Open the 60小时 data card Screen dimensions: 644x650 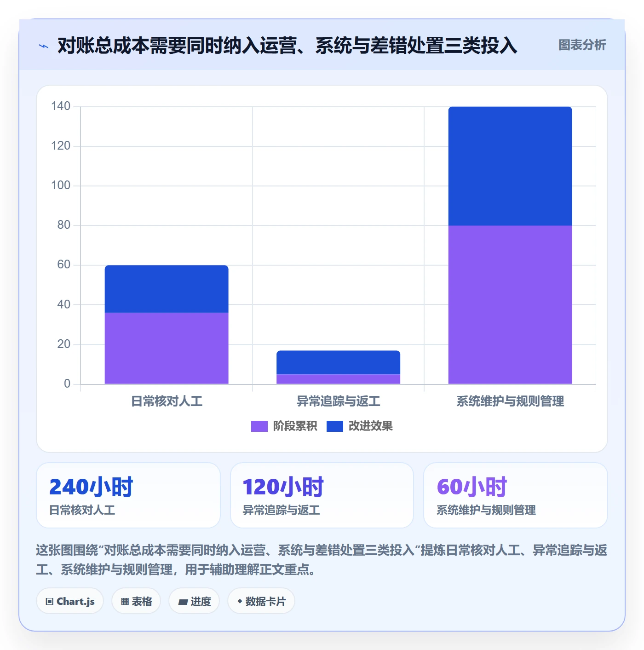[x=516, y=495]
